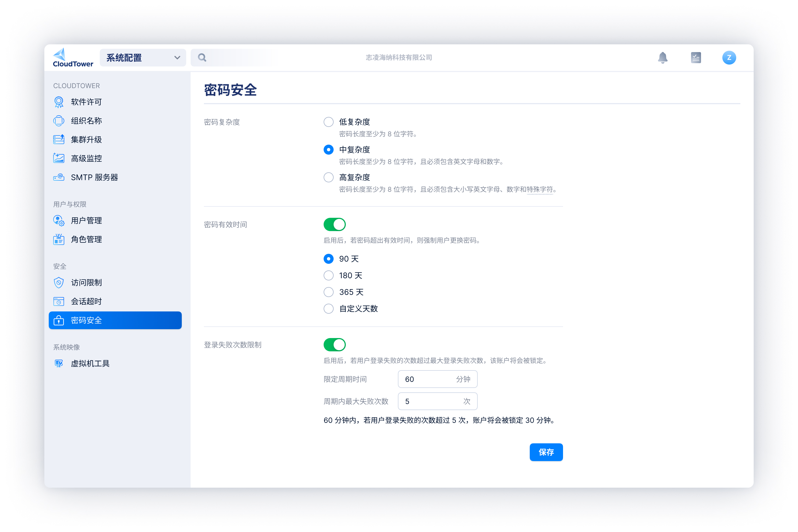This screenshot has height=532, width=798.
Task: Focus the 限定周期时间 input field
Action: (x=438, y=379)
